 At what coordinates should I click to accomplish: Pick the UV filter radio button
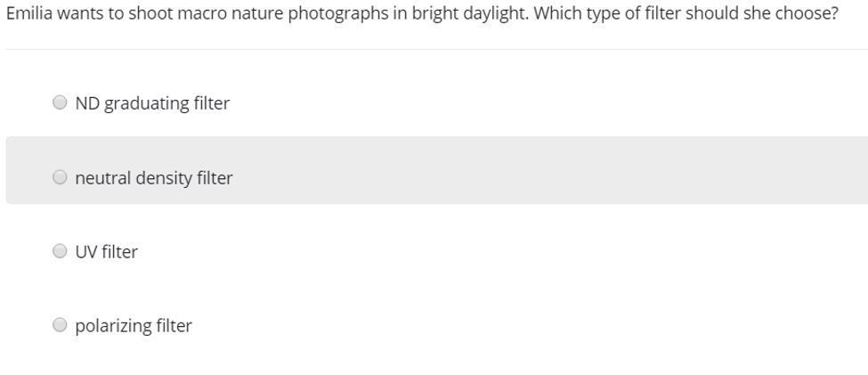[x=60, y=251]
